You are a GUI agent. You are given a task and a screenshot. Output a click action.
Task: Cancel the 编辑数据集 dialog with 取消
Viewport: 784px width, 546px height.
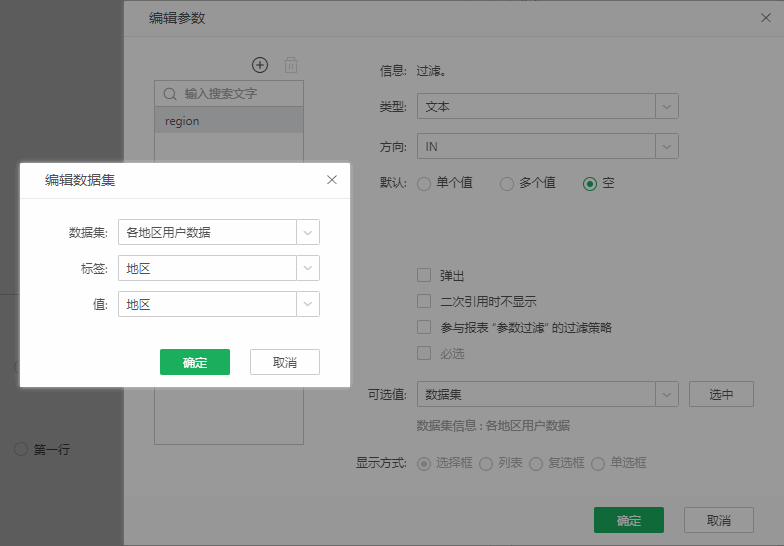285,362
